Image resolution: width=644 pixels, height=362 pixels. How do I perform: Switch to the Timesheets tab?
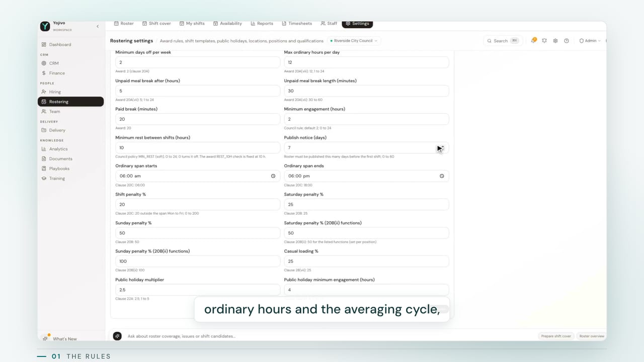(297, 24)
